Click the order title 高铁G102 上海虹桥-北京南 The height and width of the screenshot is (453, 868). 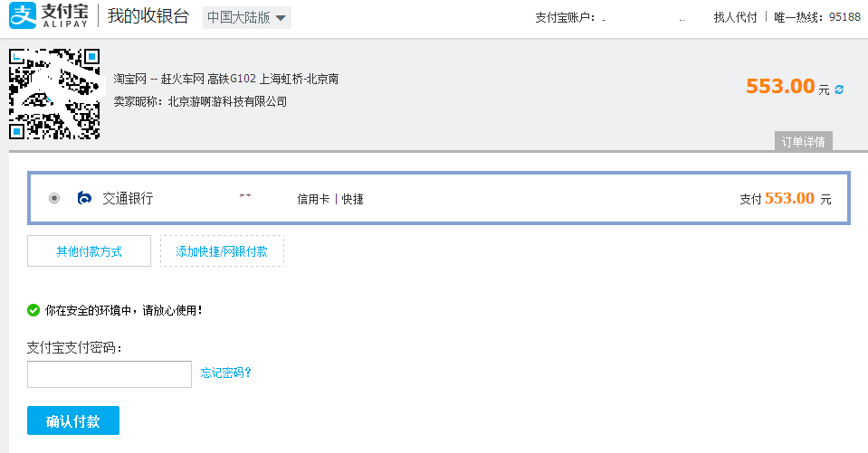tap(273, 79)
